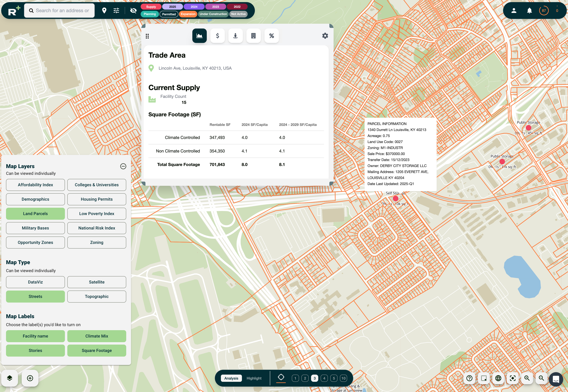This screenshot has height=392, width=568.
Task: Select the 5 mile radius option
Action: (x=334, y=378)
